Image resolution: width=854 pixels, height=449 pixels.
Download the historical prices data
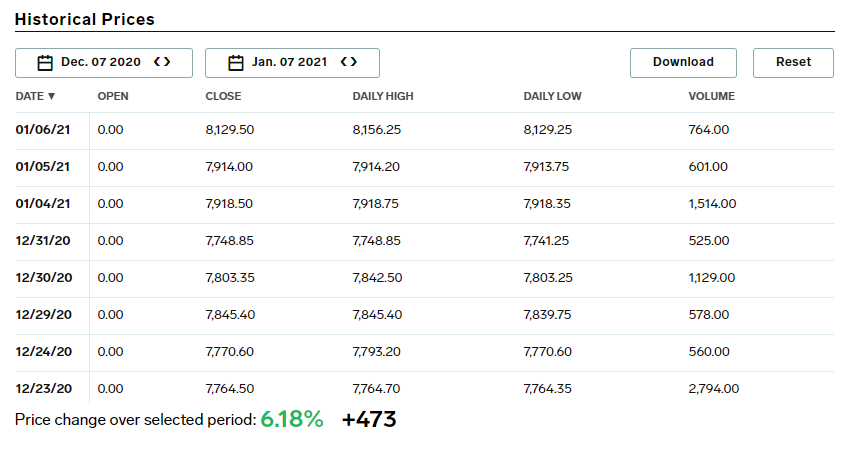click(683, 62)
